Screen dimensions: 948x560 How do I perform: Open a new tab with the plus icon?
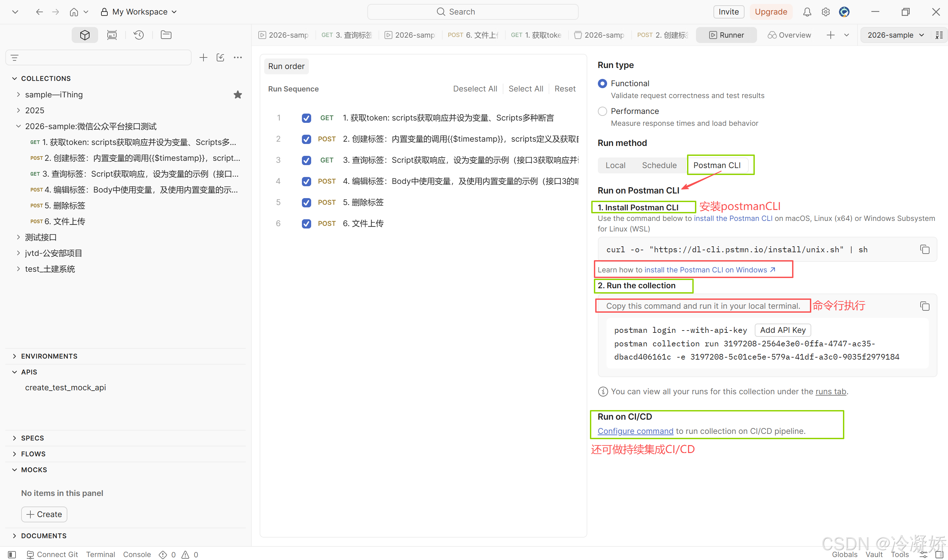click(831, 35)
